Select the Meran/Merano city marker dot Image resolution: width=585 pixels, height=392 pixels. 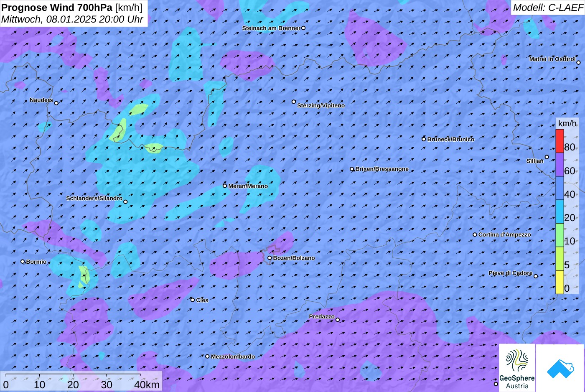tap(225, 186)
